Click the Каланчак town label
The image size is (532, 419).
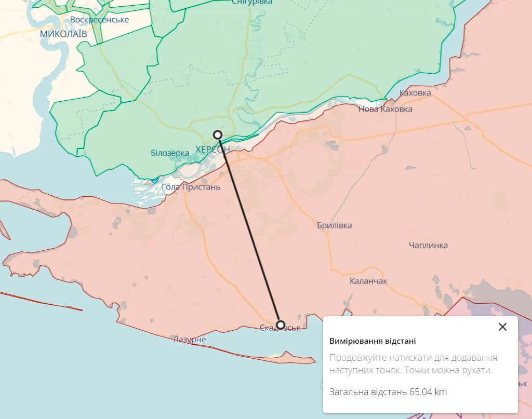pyautogui.click(x=368, y=281)
